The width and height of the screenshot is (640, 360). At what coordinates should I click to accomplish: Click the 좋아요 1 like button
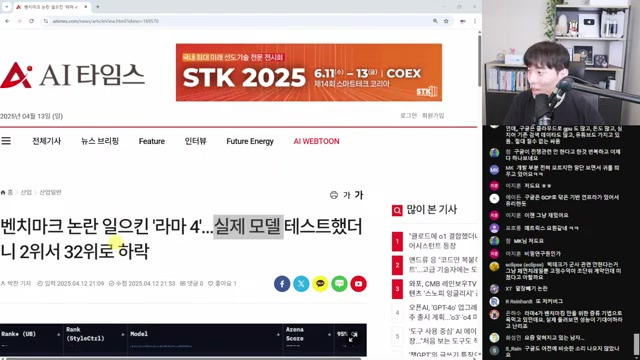pos(222,283)
